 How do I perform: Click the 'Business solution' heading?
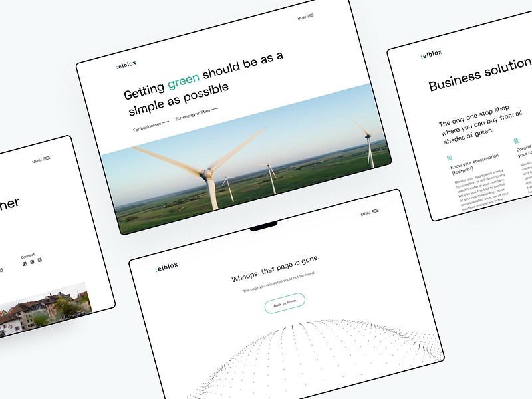coord(479,74)
